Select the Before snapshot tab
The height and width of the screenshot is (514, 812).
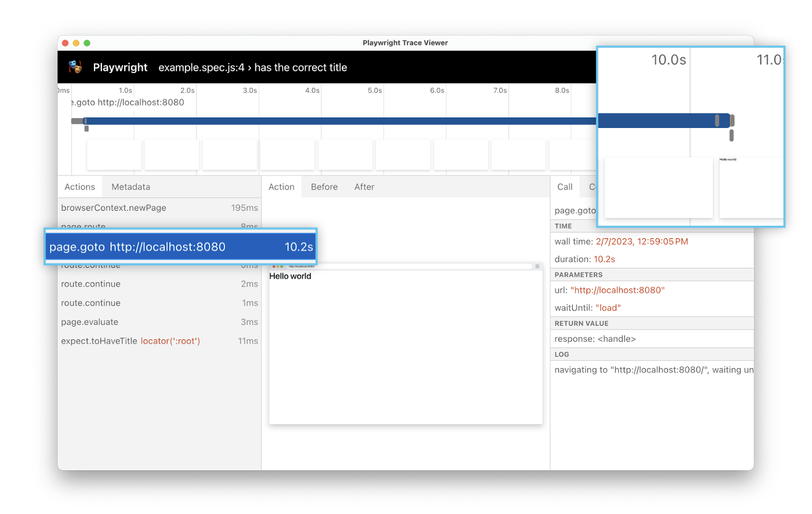pyautogui.click(x=324, y=187)
